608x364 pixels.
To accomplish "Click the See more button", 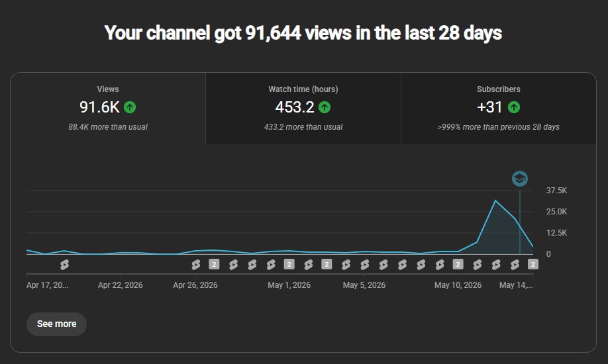I will 56,324.
